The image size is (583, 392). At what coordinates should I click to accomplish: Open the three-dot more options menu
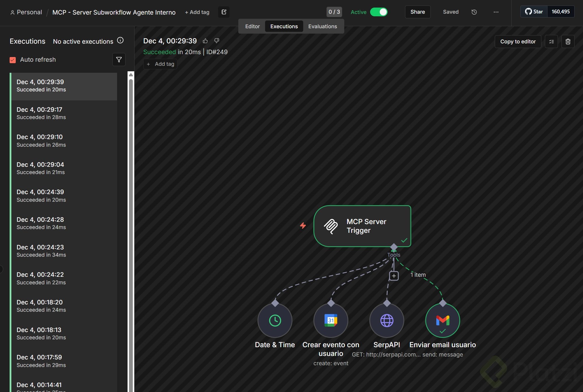[x=496, y=12]
